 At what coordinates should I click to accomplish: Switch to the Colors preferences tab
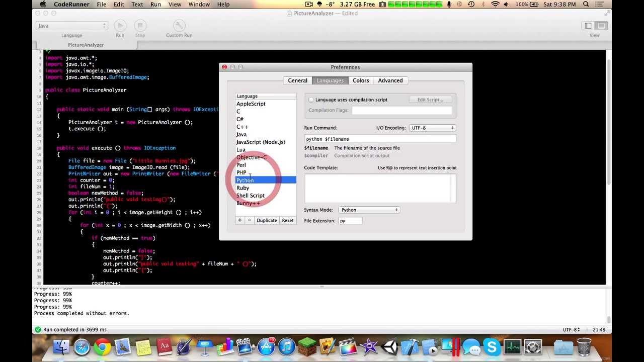pyautogui.click(x=361, y=80)
